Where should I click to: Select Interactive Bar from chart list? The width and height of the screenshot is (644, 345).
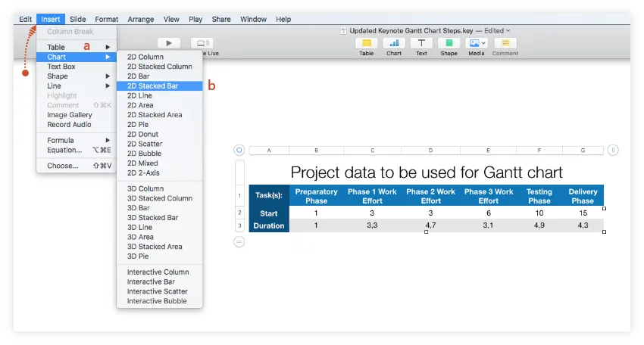[x=148, y=281]
